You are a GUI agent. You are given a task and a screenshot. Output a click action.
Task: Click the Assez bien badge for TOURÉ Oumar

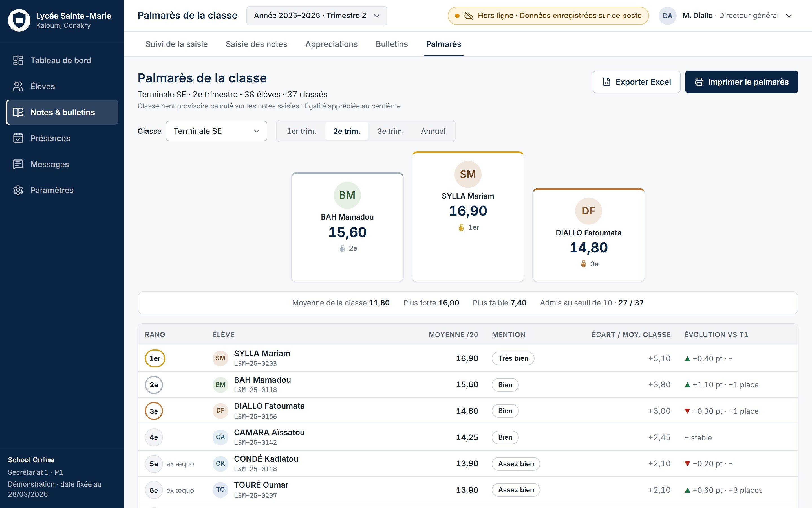point(516,490)
